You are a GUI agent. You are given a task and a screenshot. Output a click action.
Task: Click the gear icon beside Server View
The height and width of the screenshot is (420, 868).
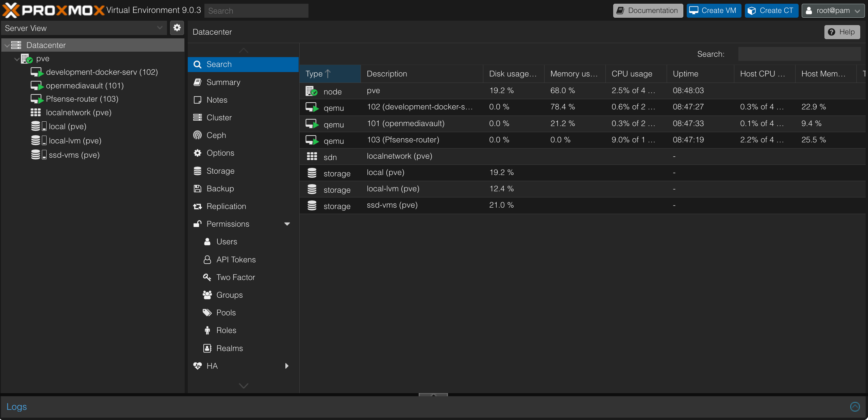(177, 28)
